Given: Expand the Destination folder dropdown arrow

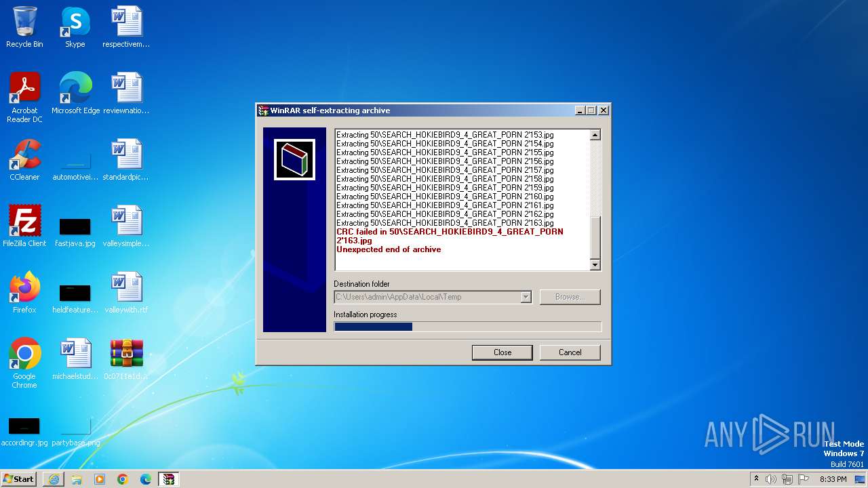Looking at the screenshot, I should click(526, 297).
